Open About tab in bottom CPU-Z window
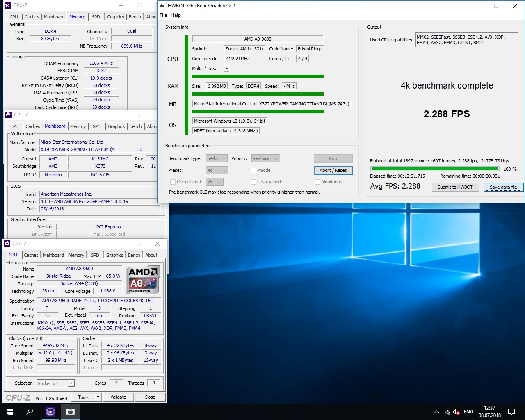This screenshot has height=420, width=525. coord(151,255)
